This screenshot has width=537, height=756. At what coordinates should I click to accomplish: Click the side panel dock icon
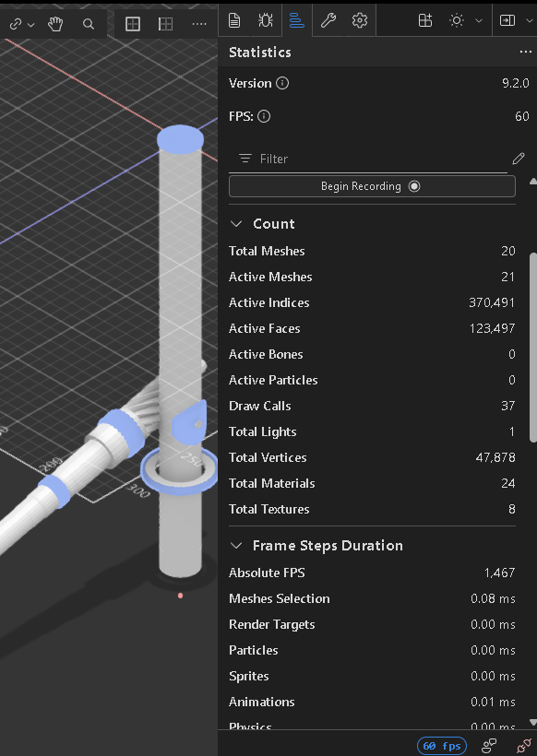coord(507,20)
